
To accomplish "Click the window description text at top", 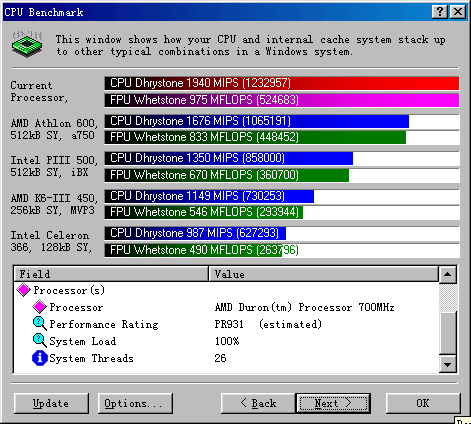I will click(x=250, y=45).
